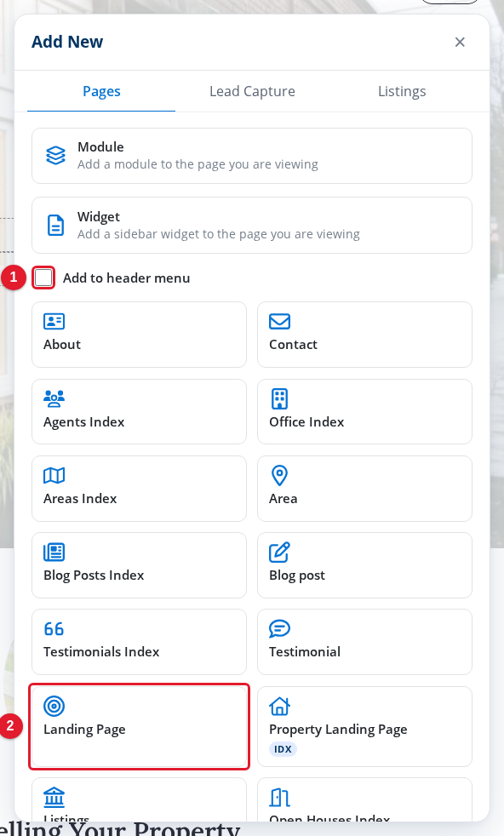Click the Listings bank building icon
This screenshot has height=836, width=504.
click(x=54, y=798)
